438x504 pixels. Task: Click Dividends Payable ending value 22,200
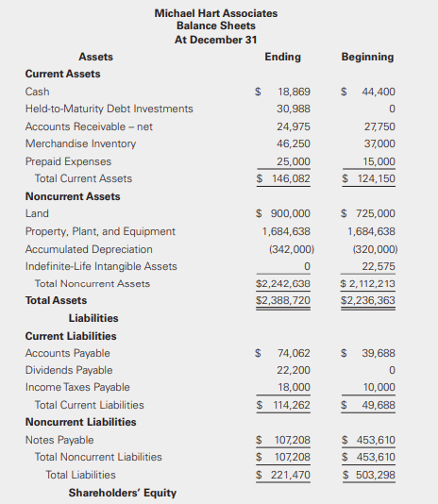[x=294, y=370]
